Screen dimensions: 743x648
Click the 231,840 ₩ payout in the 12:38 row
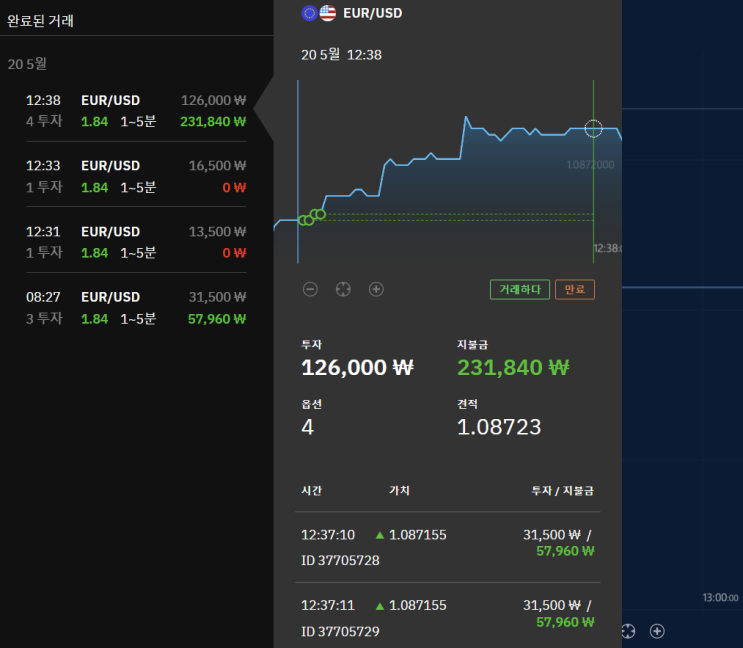point(213,122)
